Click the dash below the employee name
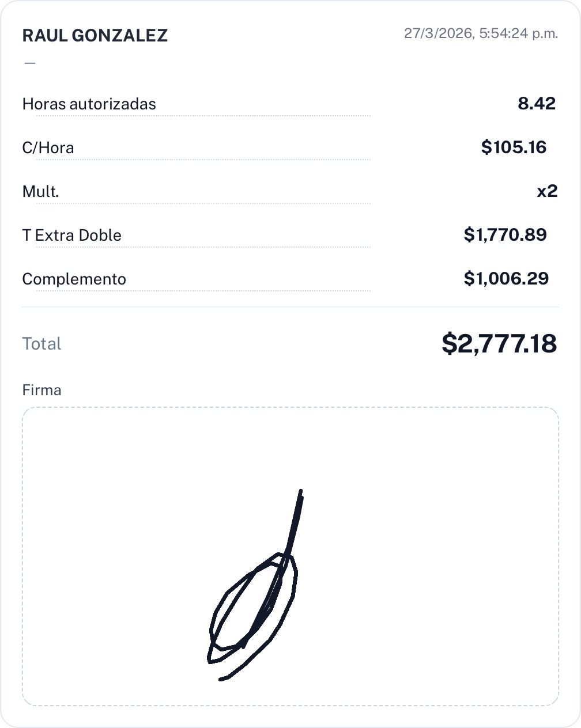The height and width of the screenshot is (728, 581). [x=30, y=63]
